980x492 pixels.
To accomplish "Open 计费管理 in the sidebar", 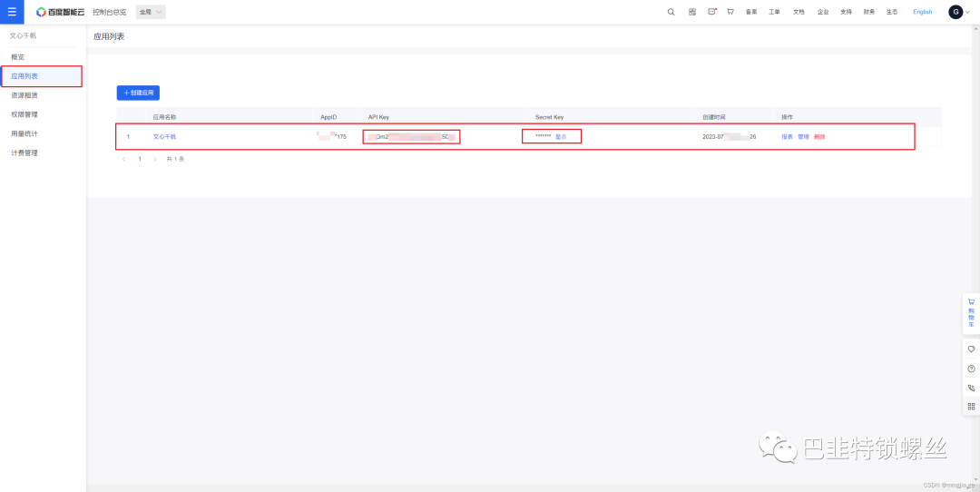I will pos(24,153).
